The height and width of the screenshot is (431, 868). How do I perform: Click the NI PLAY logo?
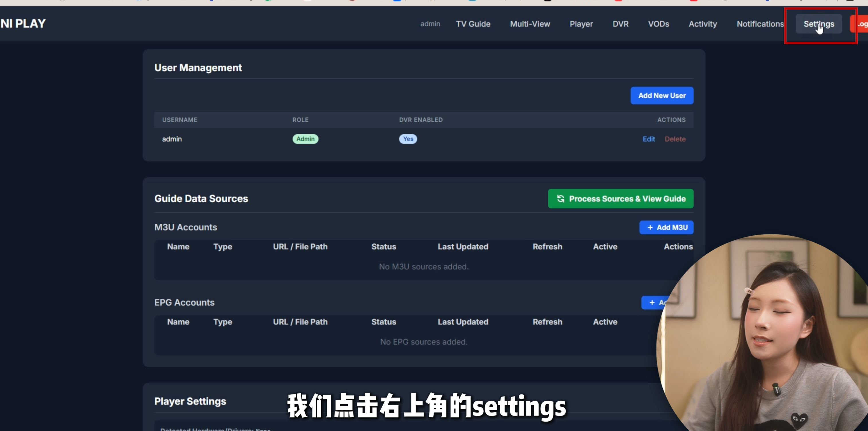coord(23,23)
